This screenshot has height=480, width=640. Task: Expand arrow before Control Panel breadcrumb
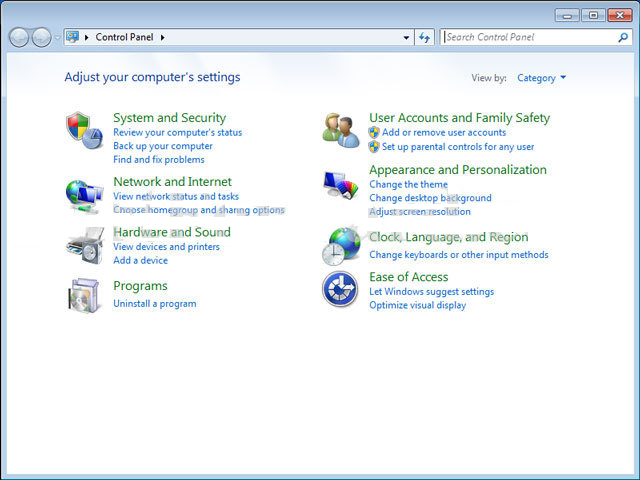coord(87,38)
